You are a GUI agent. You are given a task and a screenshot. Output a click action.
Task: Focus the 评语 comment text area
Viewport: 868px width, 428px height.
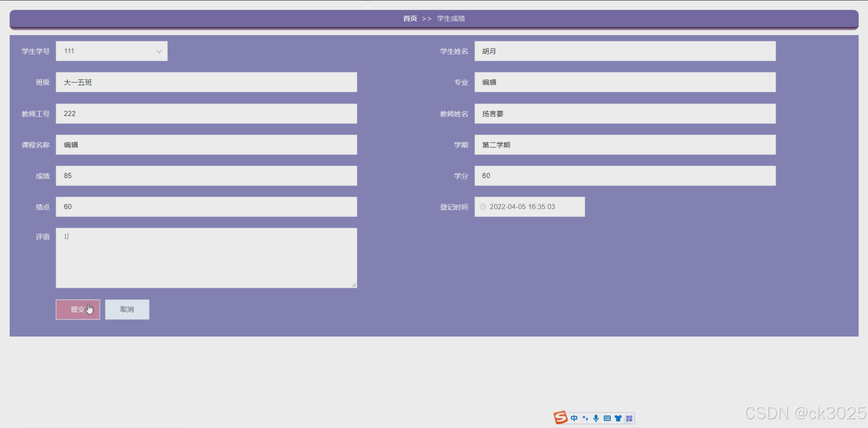206,258
